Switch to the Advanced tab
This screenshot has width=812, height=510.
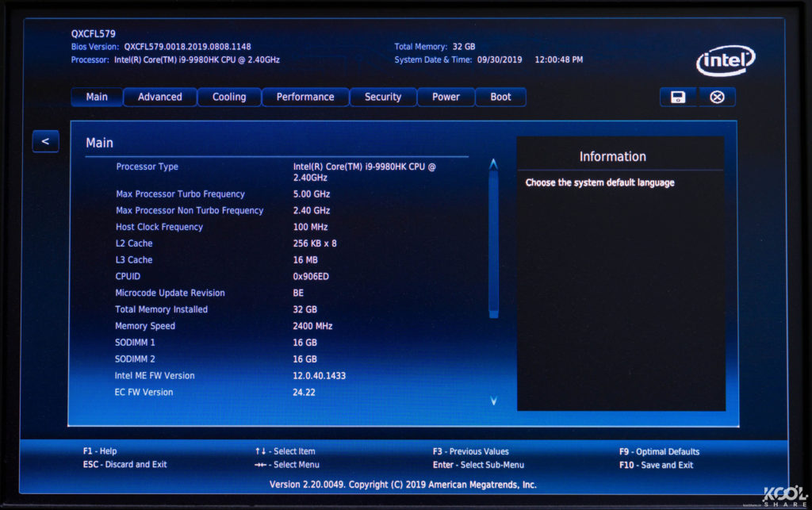pyautogui.click(x=160, y=97)
